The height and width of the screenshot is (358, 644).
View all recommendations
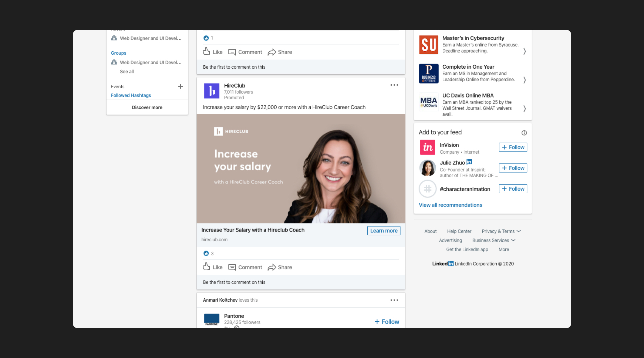point(450,205)
